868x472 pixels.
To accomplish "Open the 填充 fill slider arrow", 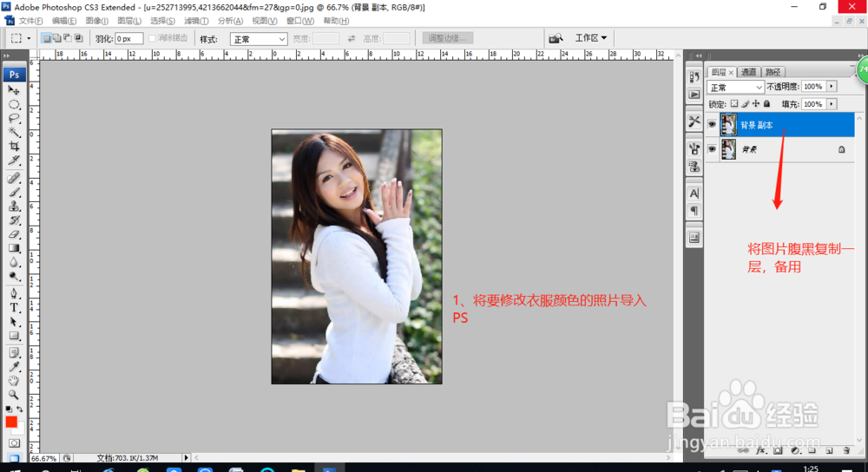I will coord(832,104).
